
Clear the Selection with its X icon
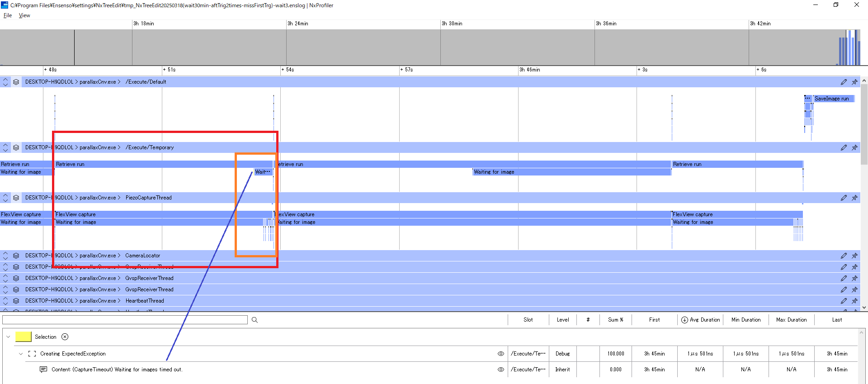coord(65,337)
